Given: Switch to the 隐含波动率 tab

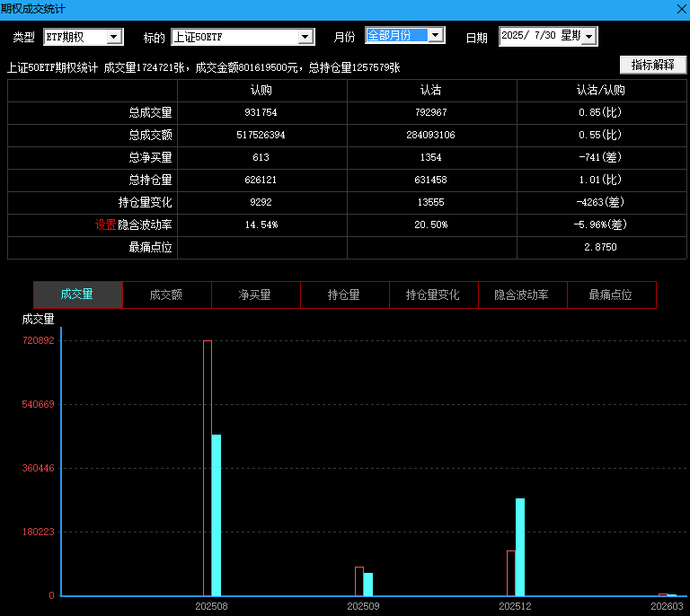Looking at the screenshot, I should tap(522, 295).
